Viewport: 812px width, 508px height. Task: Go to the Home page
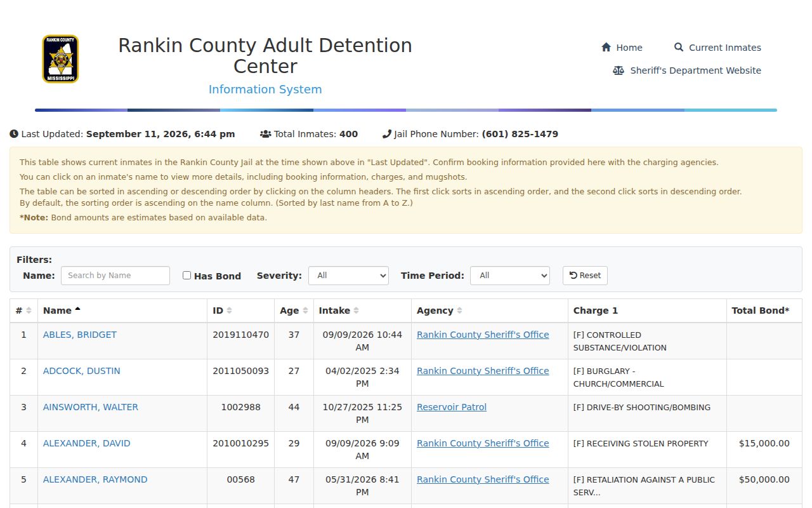(622, 48)
